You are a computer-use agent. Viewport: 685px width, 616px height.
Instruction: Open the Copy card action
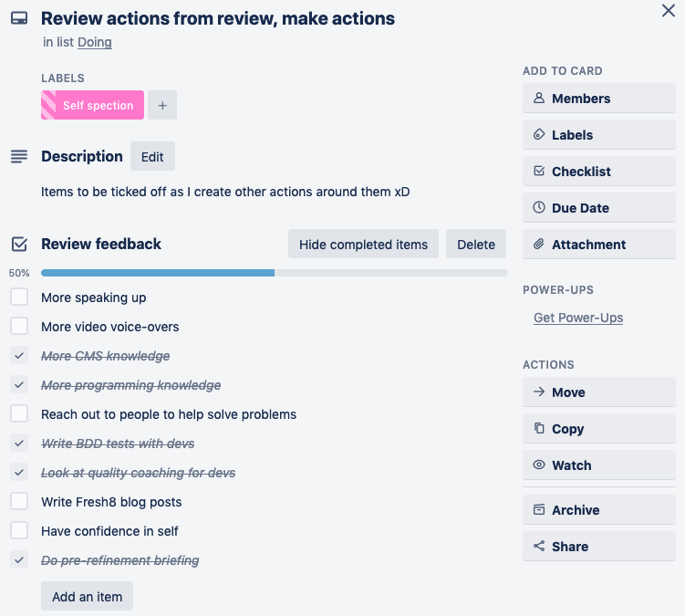[598, 429]
